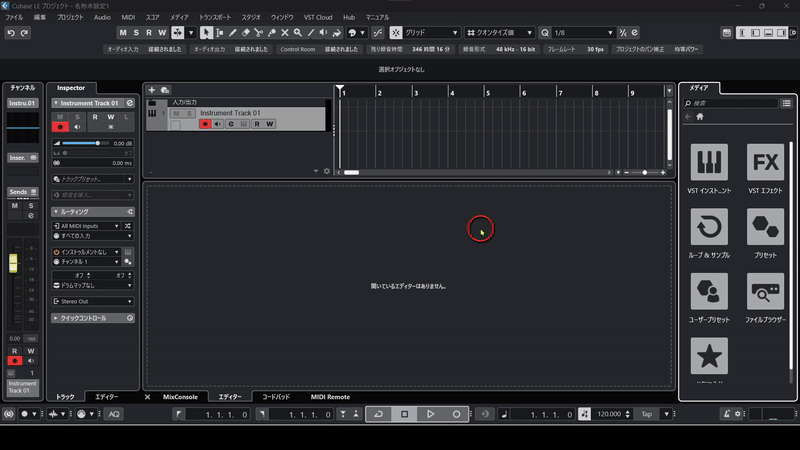Toggle Cycle loop in transport

click(379, 414)
